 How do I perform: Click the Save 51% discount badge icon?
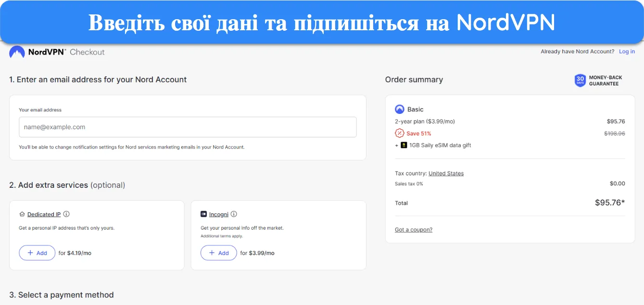click(399, 133)
